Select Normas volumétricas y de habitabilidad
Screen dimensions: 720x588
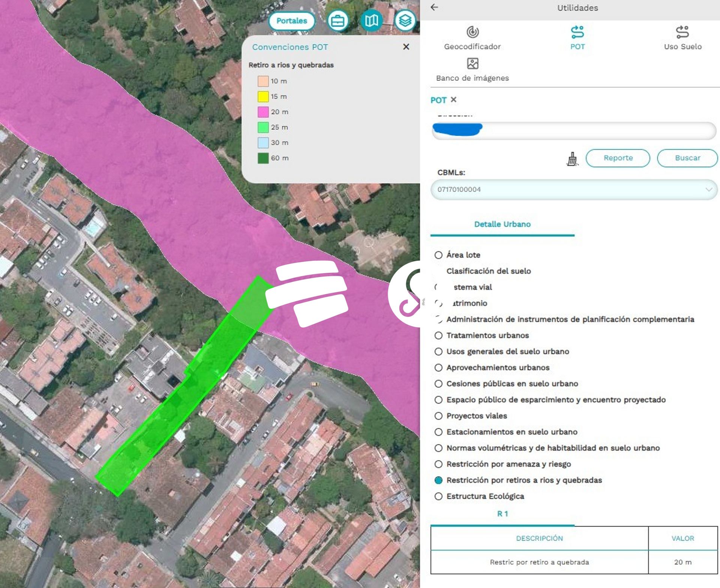click(x=438, y=449)
